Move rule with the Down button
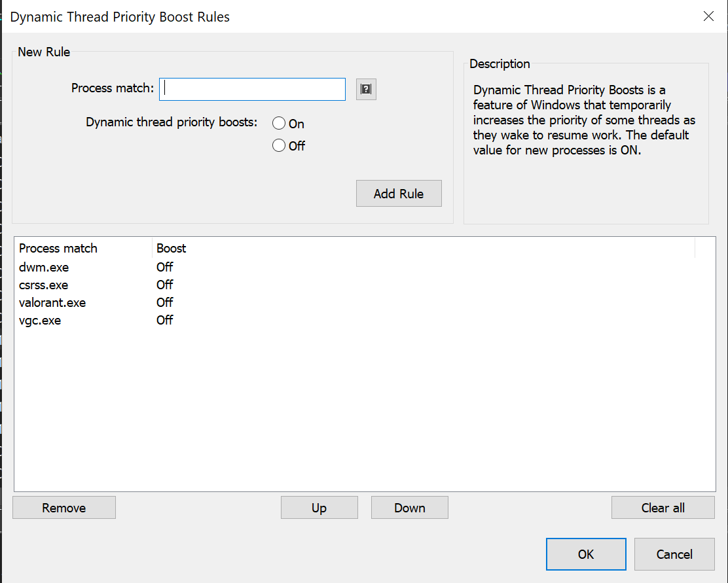Viewport: 728px width, 583px height. tap(409, 508)
